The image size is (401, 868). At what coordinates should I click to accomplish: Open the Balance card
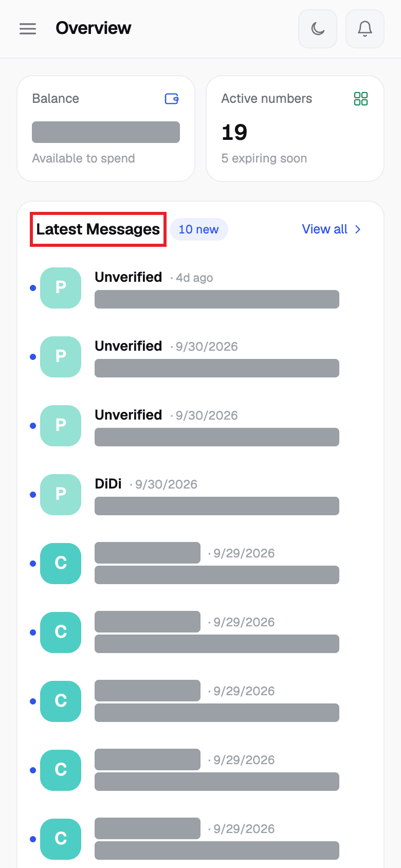click(106, 129)
